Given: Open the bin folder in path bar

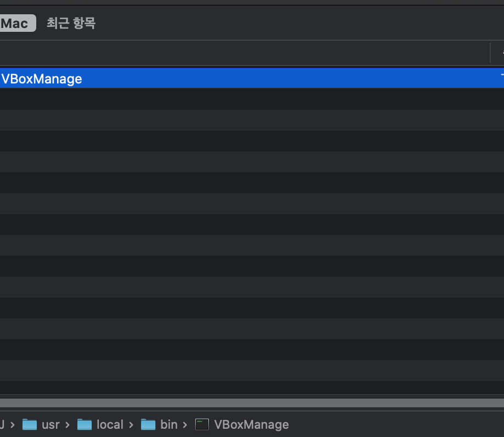Looking at the screenshot, I should (x=159, y=424).
